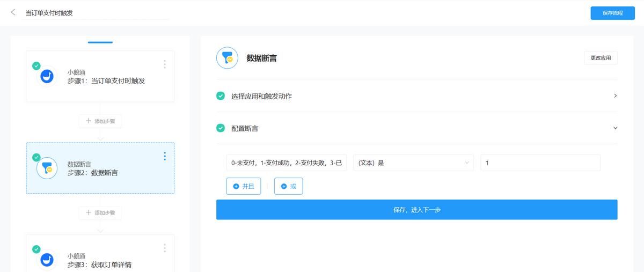Click the plus icon in 并且 button
This screenshot has height=272, width=644.
(x=236, y=186)
